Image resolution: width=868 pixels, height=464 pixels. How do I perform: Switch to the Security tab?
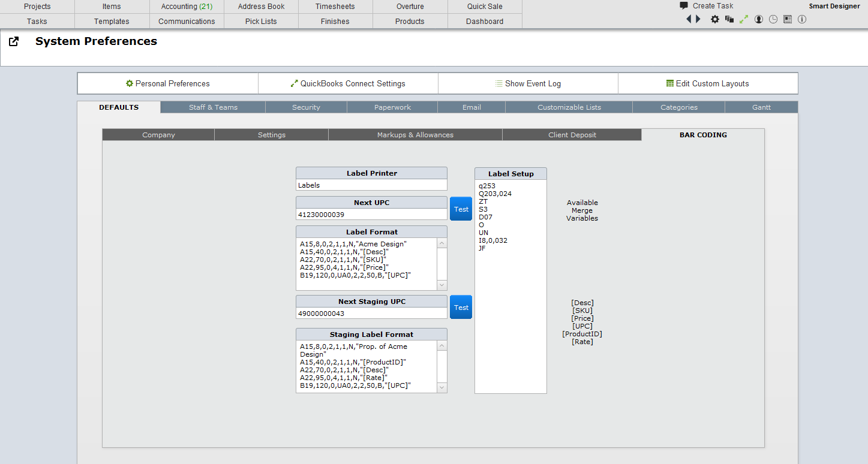tap(306, 107)
